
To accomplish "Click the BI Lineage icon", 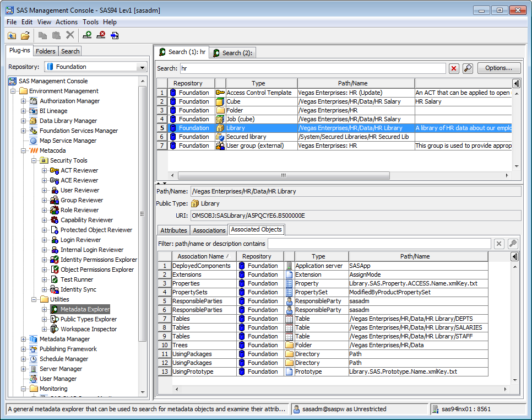I will point(33,111).
